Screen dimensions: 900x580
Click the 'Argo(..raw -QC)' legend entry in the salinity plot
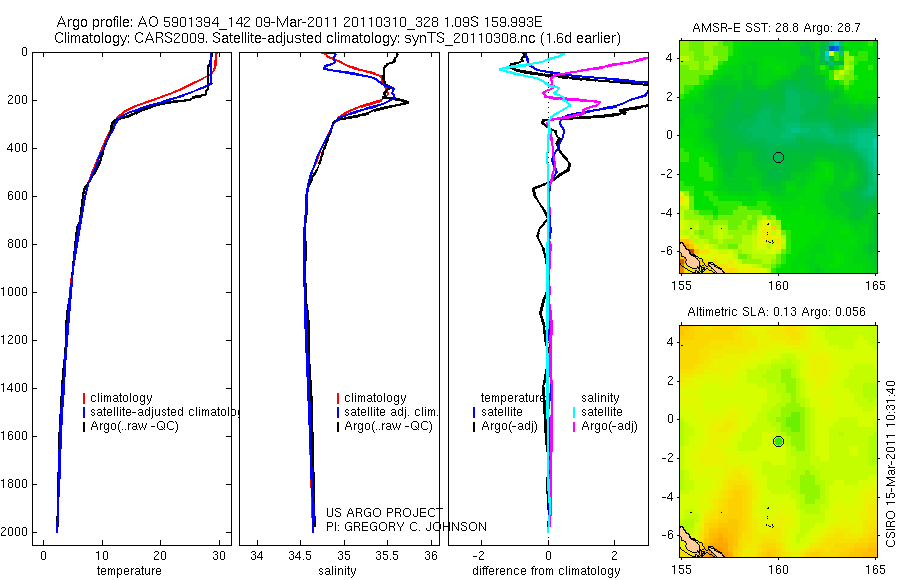(x=385, y=426)
